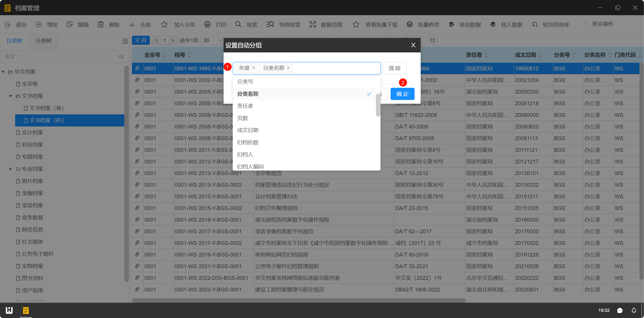Click the sort order icon above the table
This screenshot has height=318, width=644.
coord(432,40)
